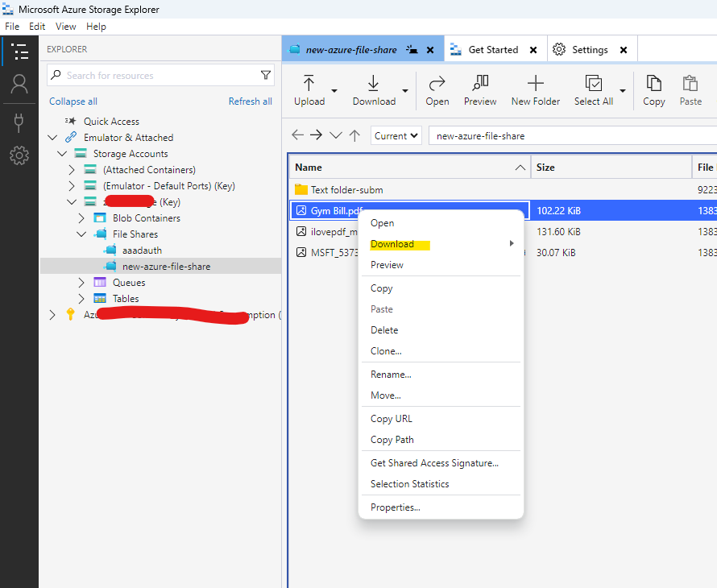Select the aaadauth file share
This screenshot has width=717, height=588.
(142, 251)
